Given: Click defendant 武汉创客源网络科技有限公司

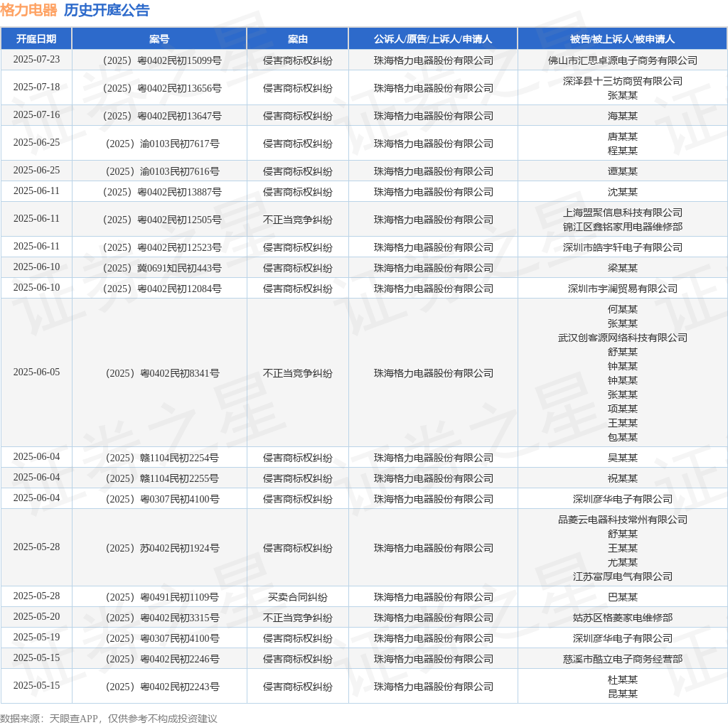Looking at the screenshot, I should click(623, 338).
